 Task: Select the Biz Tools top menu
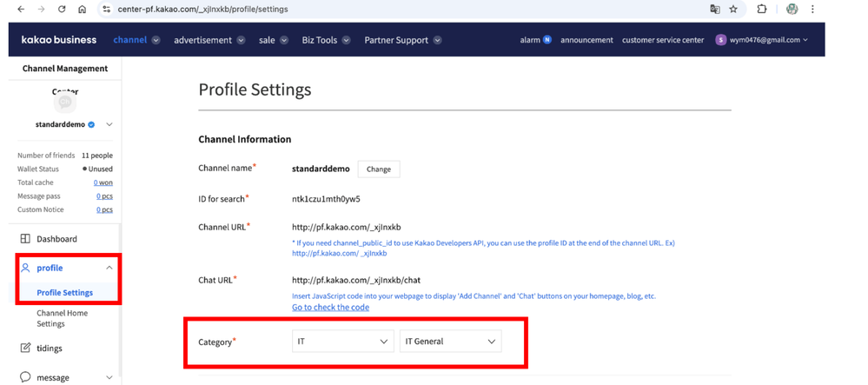pos(320,40)
